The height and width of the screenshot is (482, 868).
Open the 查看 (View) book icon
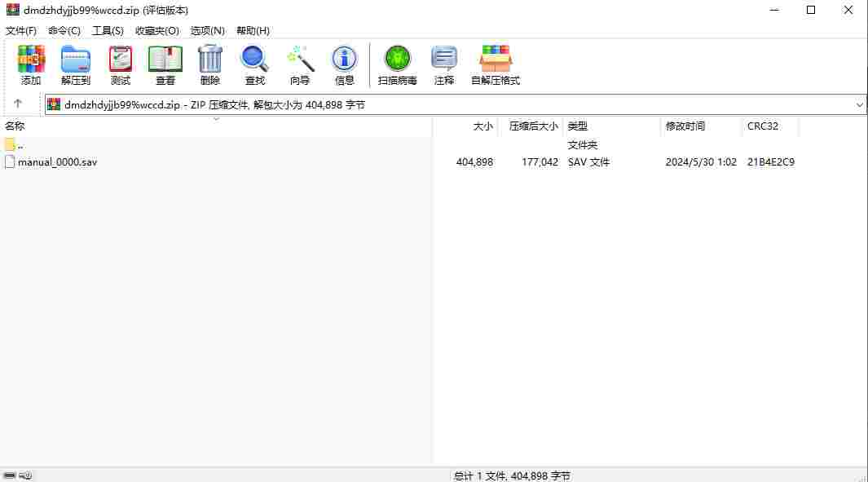[x=165, y=60]
